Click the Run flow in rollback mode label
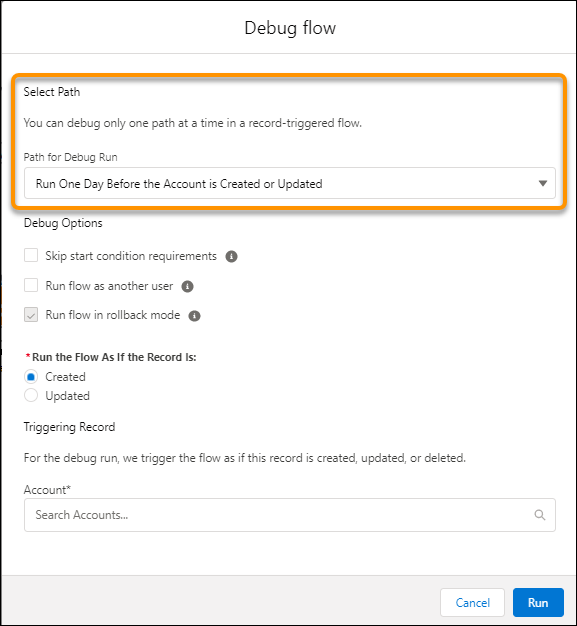577x626 pixels. pos(113,315)
